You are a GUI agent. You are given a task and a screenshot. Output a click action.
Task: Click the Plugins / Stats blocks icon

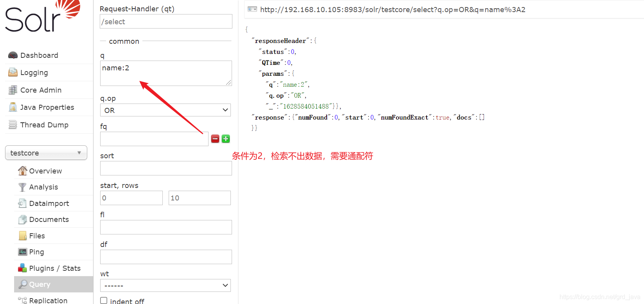23,268
